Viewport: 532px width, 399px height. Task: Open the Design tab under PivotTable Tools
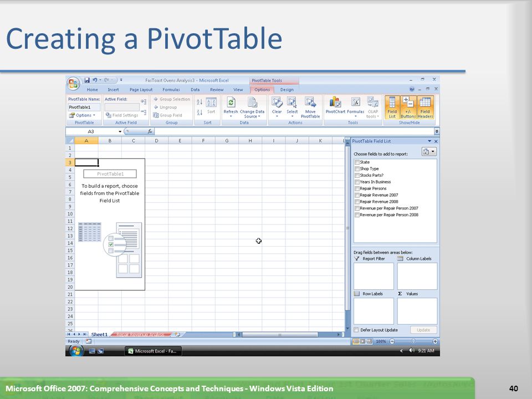coord(287,90)
